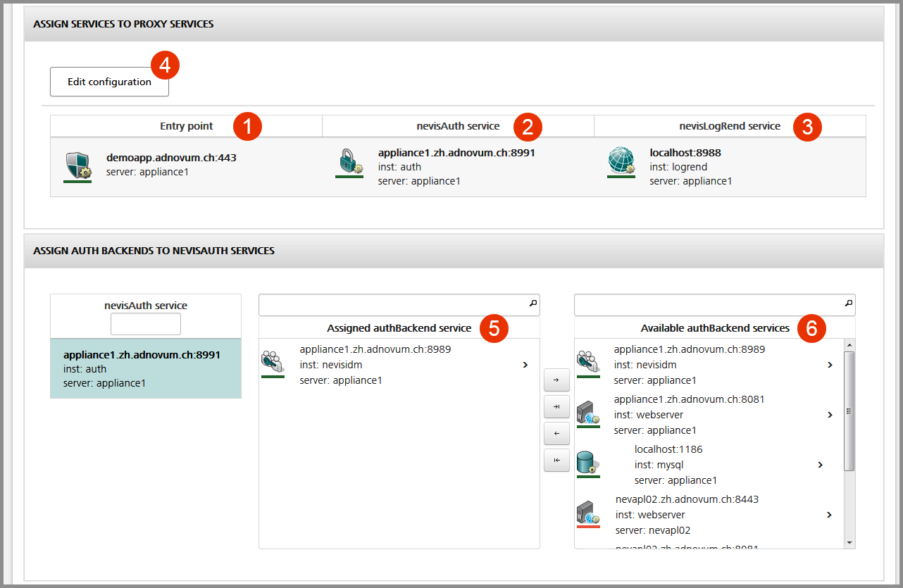This screenshot has height=588, width=903.
Task: Click the globe icon for localhost:8988
Action: [621, 161]
